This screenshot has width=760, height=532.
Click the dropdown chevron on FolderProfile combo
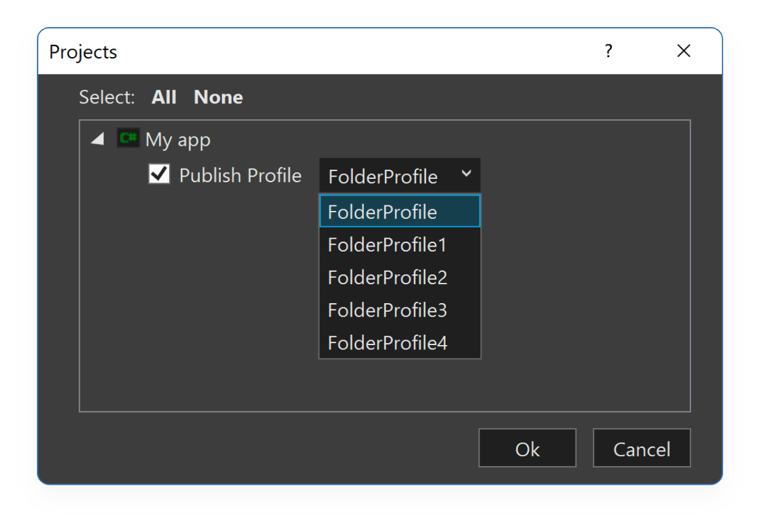tap(466, 175)
